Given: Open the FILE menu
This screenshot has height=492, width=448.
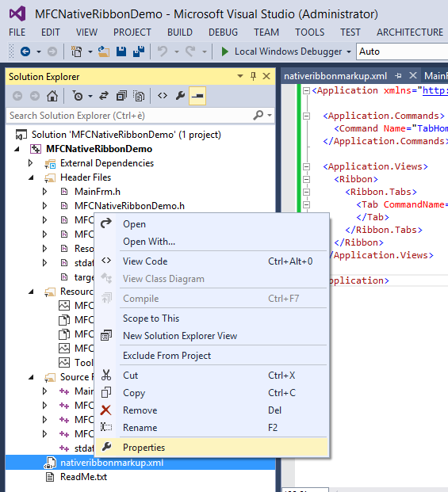Looking at the screenshot, I should coord(17,32).
